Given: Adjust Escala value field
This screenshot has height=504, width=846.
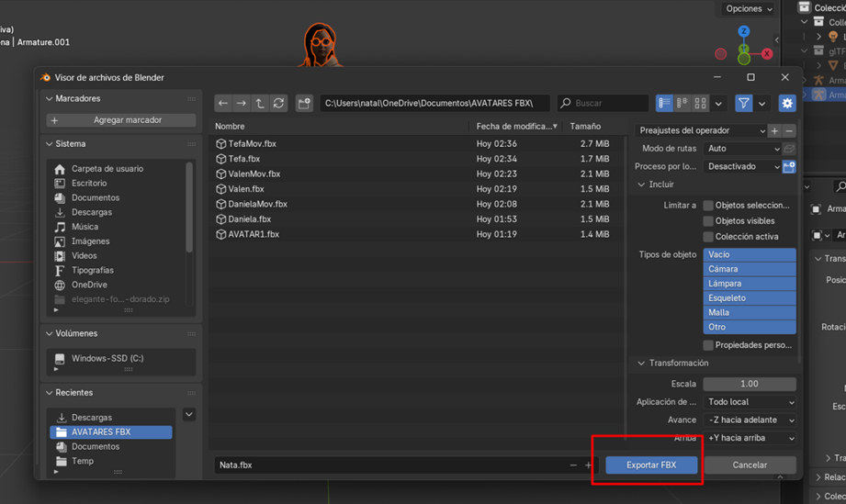Looking at the screenshot, I should click(750, 384).
